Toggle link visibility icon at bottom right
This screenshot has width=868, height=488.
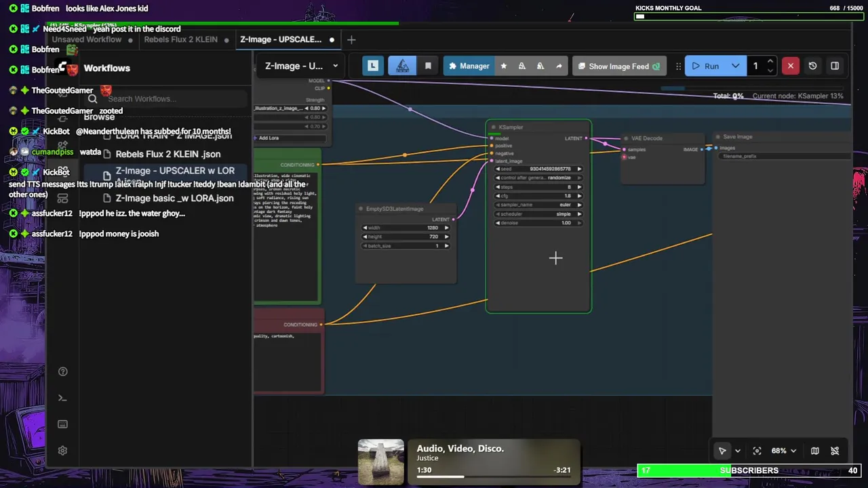click(835, 451)
